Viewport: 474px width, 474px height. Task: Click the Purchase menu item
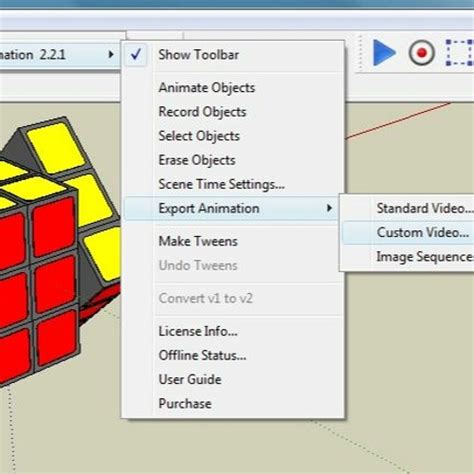(x=233, y=404)
